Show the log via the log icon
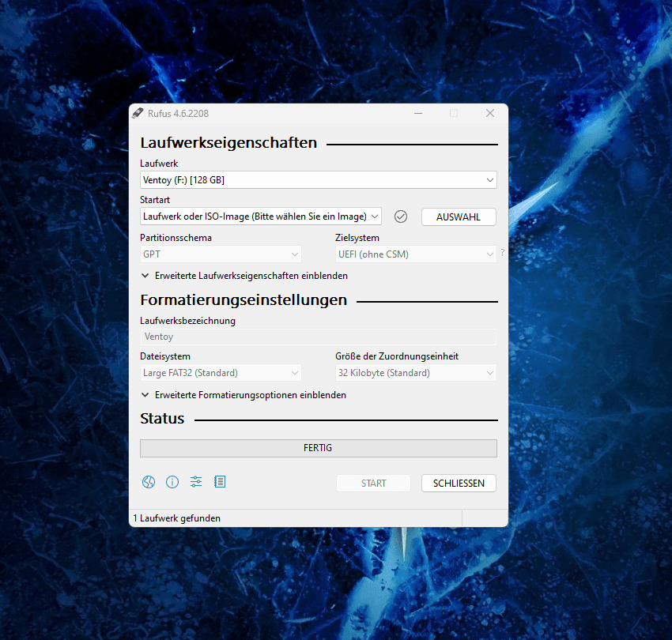The image size is (672, 640). [x=220, y=482]
